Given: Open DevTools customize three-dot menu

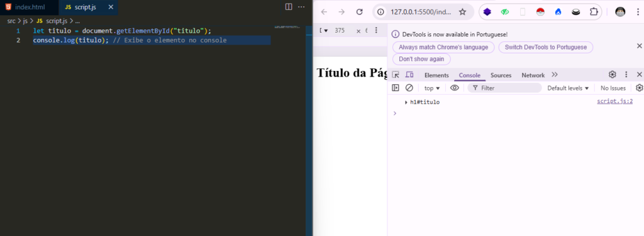Looking at the screenshot, I should click(x=626, y=75).
